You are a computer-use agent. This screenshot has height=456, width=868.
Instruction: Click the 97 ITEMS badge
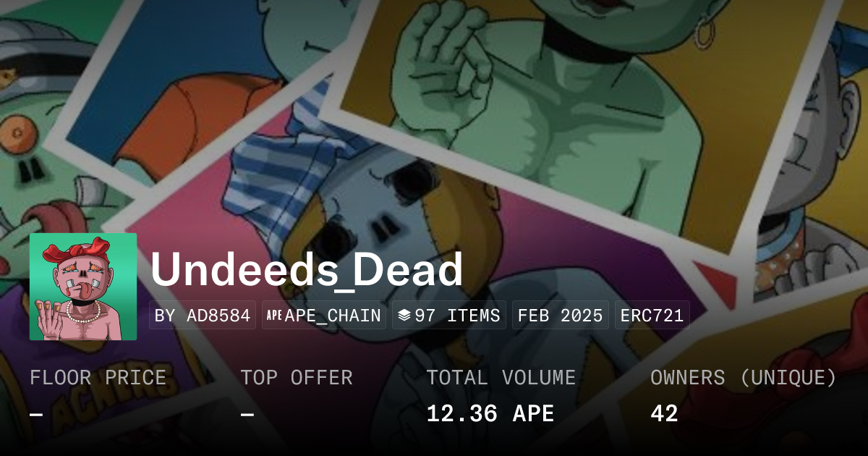449,316
